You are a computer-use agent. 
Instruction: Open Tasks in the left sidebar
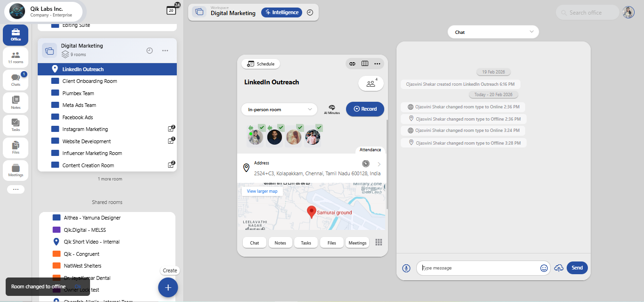16,125
